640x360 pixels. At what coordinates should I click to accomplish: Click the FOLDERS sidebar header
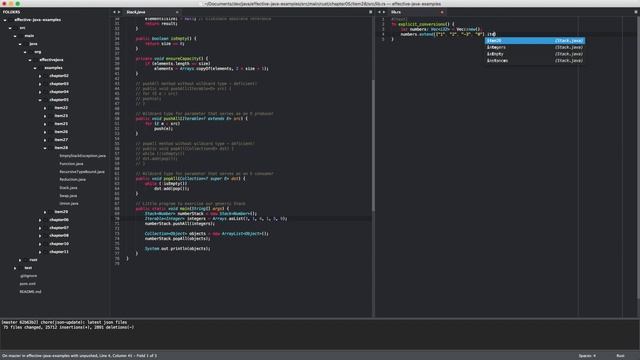click(11, 12)
